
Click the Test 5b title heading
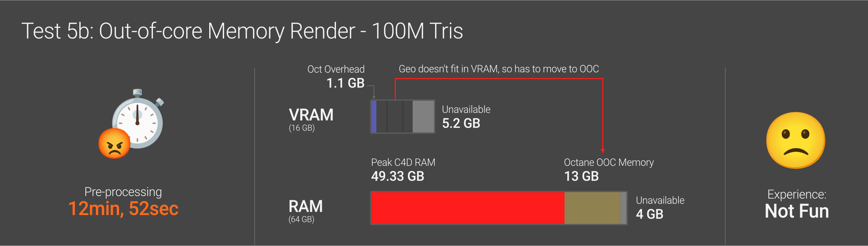(242, 31)
